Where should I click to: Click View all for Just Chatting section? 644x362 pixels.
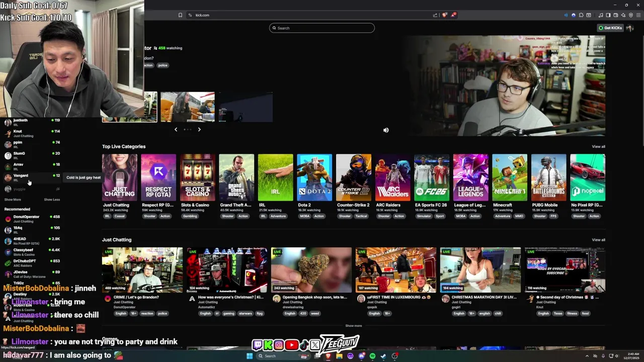coord(598,240)
